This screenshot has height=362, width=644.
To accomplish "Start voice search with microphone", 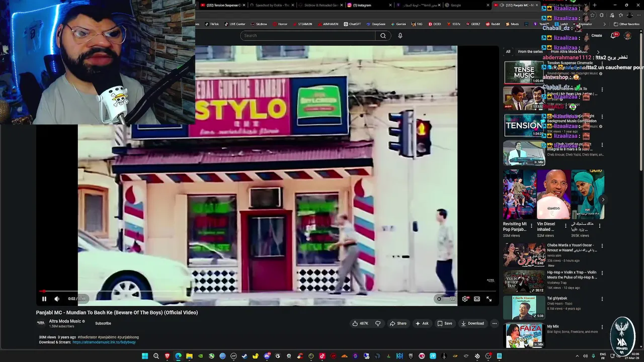I will [x=400, y=36].
